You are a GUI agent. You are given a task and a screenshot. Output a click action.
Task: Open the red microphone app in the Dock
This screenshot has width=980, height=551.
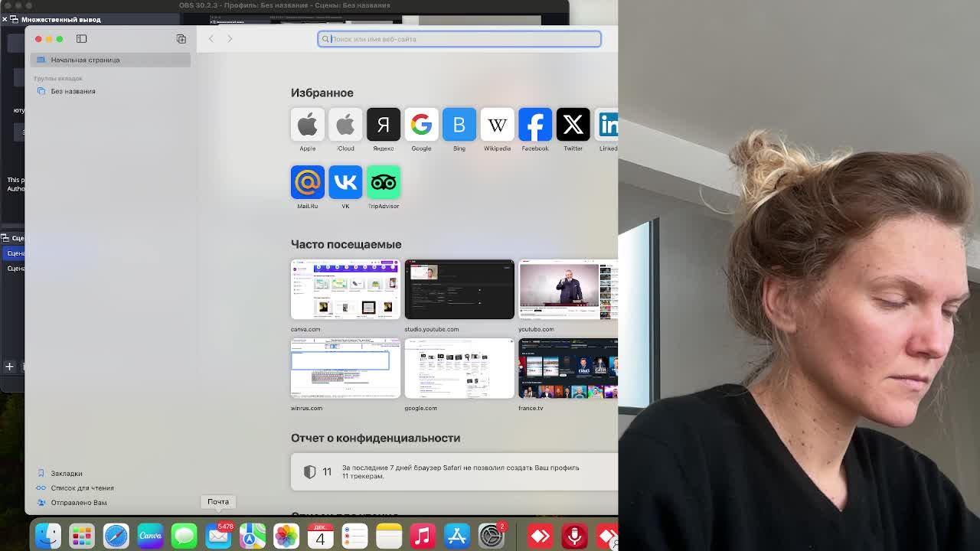[x=574, y=536]
